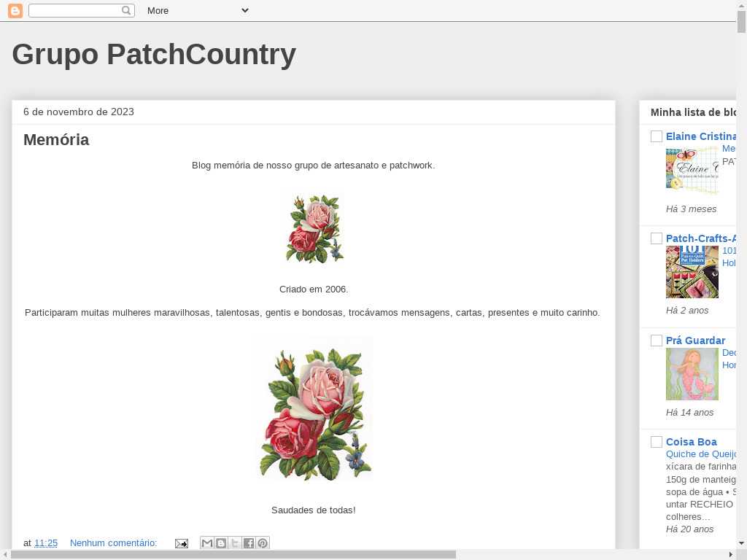The height and width of the screenshot is (560, 747).
Task: Click scroll up arrow on vertical scrollbar
Action: (741, 4)
